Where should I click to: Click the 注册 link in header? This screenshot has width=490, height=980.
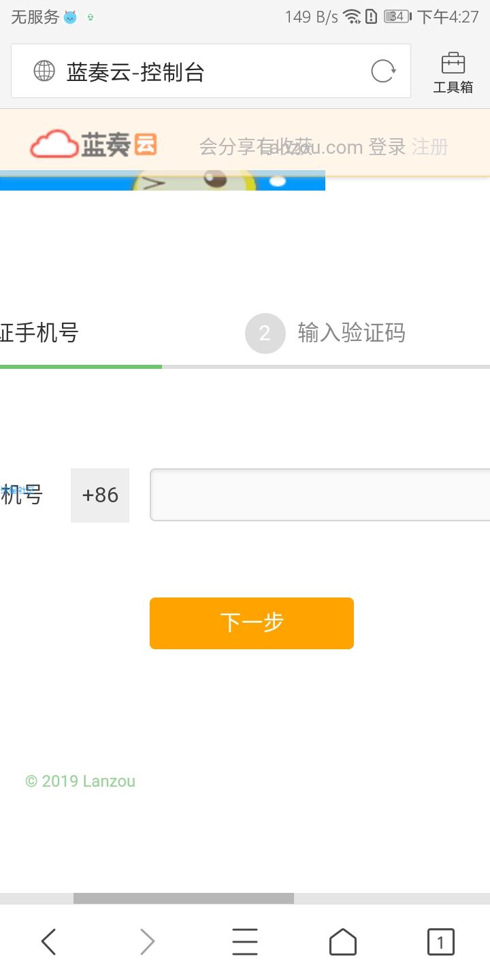(430, 146)
